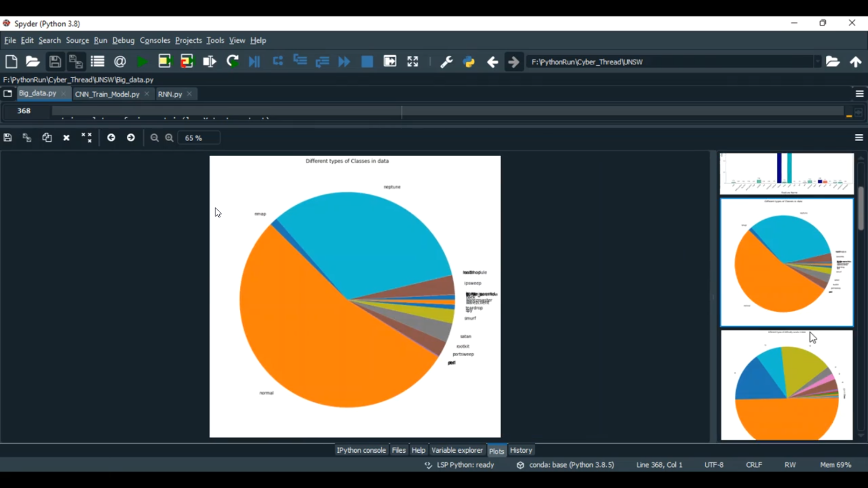Click the Run current cell icon
The width and height of the screenshot is (868, 488).
[x=165, y=62]
